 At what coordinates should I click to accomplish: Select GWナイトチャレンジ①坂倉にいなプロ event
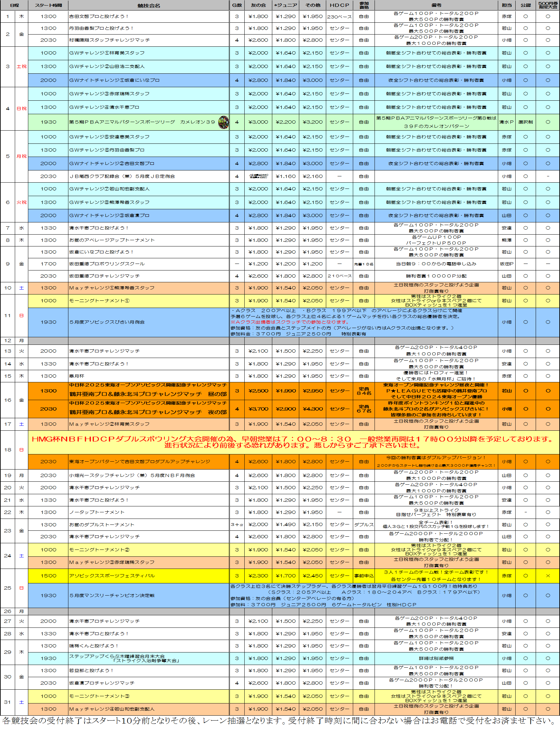coord(114,80)
